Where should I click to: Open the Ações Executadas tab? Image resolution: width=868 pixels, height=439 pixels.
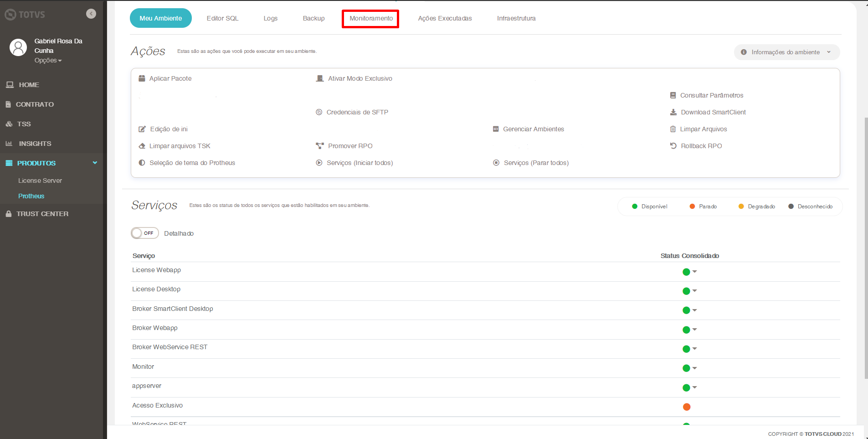(x=445, y=18)
